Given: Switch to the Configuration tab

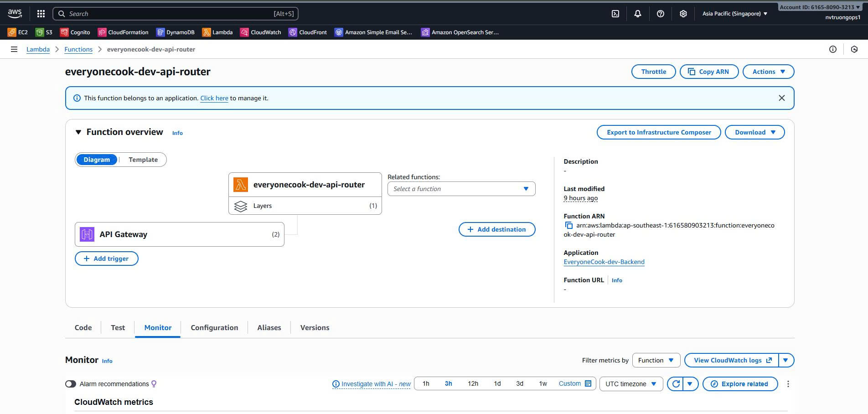Looking at the screenshot, I should [214, 328].
